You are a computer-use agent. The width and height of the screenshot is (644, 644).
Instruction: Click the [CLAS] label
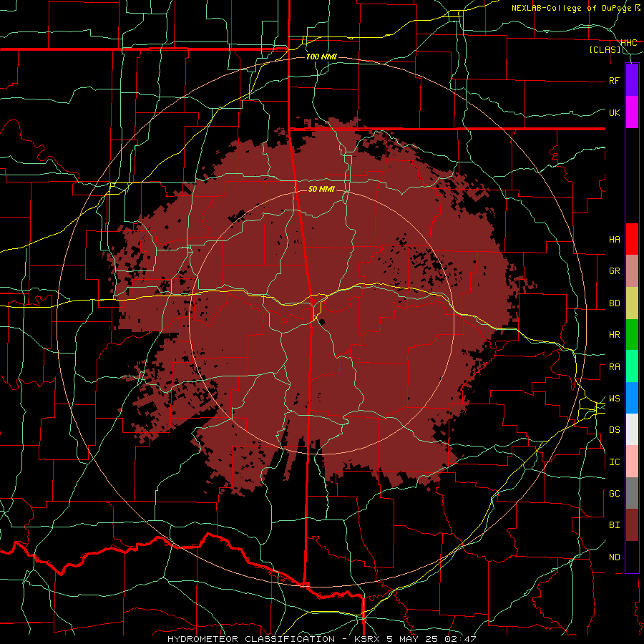click(x=605, y=49)
